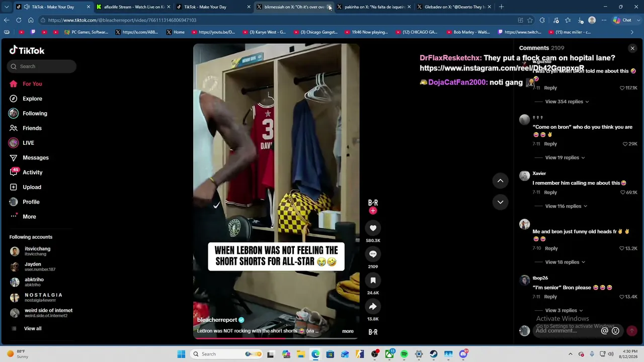Open the LIVE section
Screen dimensions: 644x362
(x=28, y=143)
